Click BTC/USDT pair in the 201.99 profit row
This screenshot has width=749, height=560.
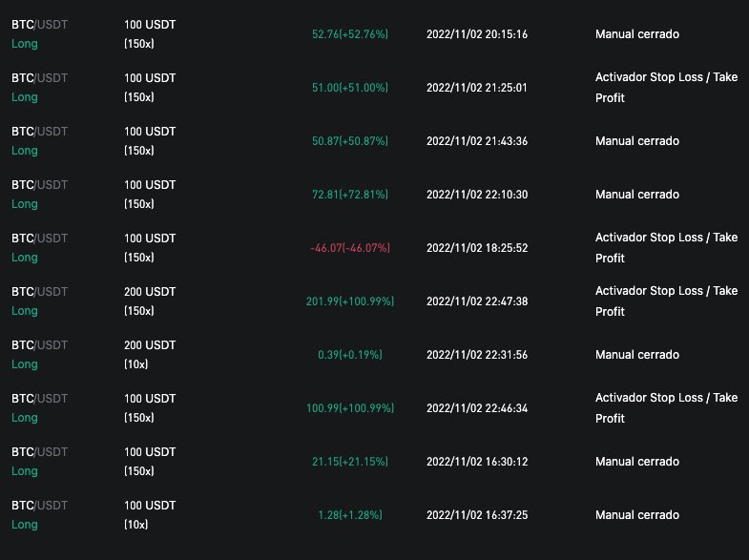point(39,292)
